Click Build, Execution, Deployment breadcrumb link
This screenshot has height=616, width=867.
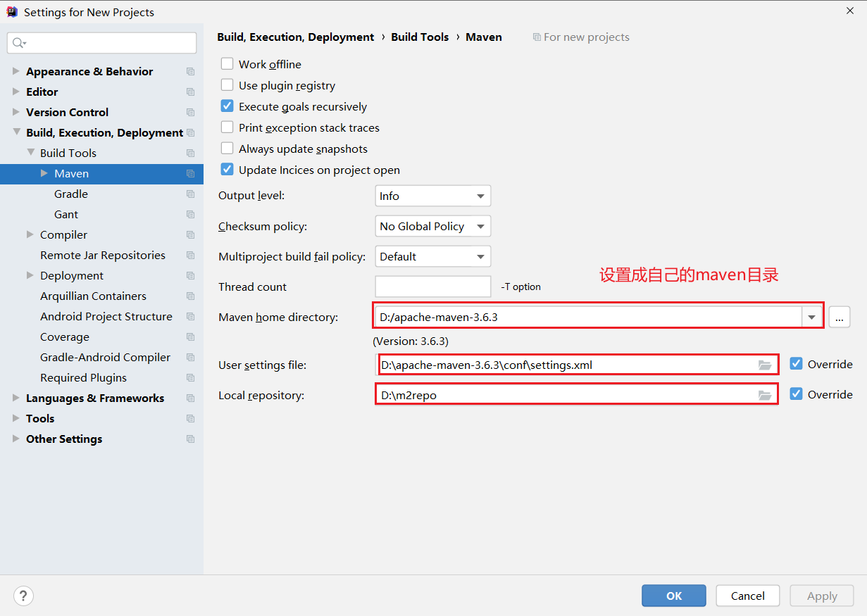296,37
